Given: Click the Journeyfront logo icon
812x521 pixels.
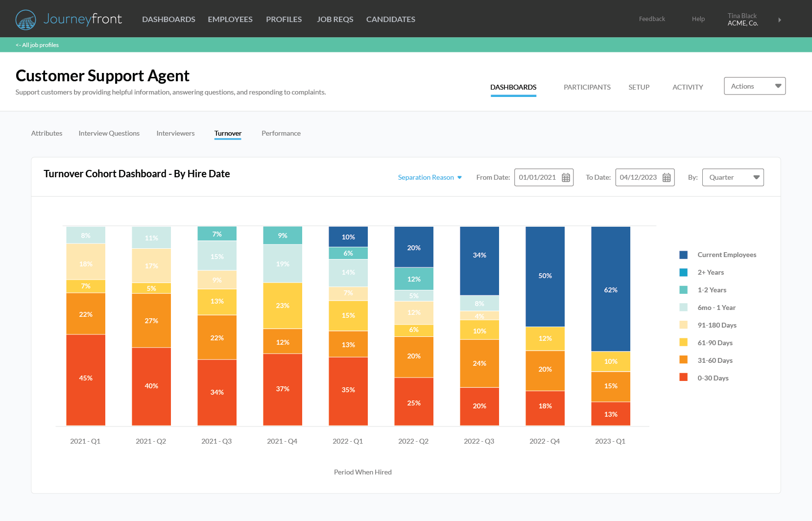Looking at the screenshot, I should (x=25, y=20).
